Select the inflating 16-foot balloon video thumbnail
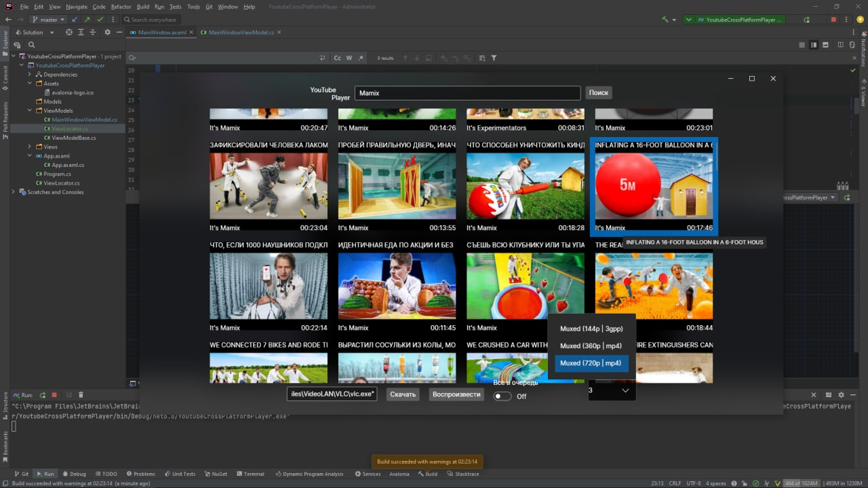The width and height of the screenshot is (868, 488). (654, 186)
